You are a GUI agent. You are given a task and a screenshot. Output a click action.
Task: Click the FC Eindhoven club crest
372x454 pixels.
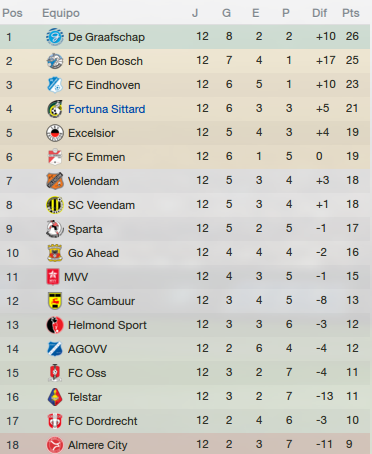55,85
